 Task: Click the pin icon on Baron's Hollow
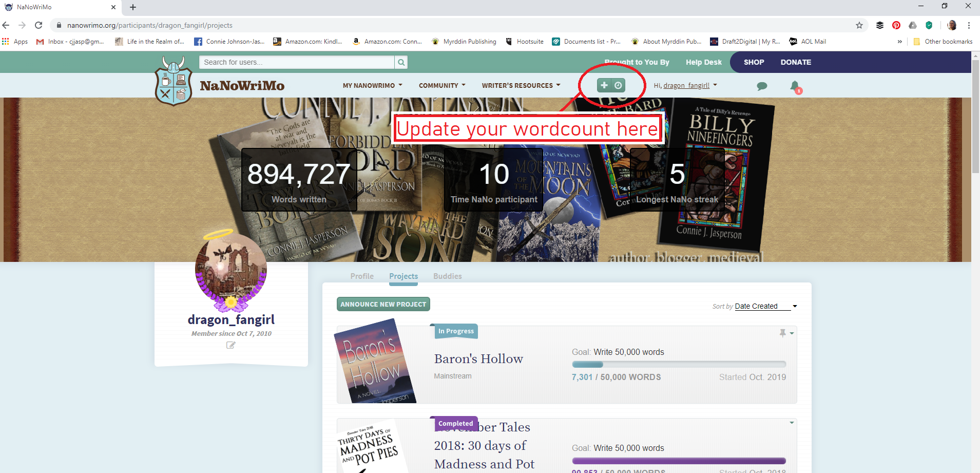pos(782,333)
